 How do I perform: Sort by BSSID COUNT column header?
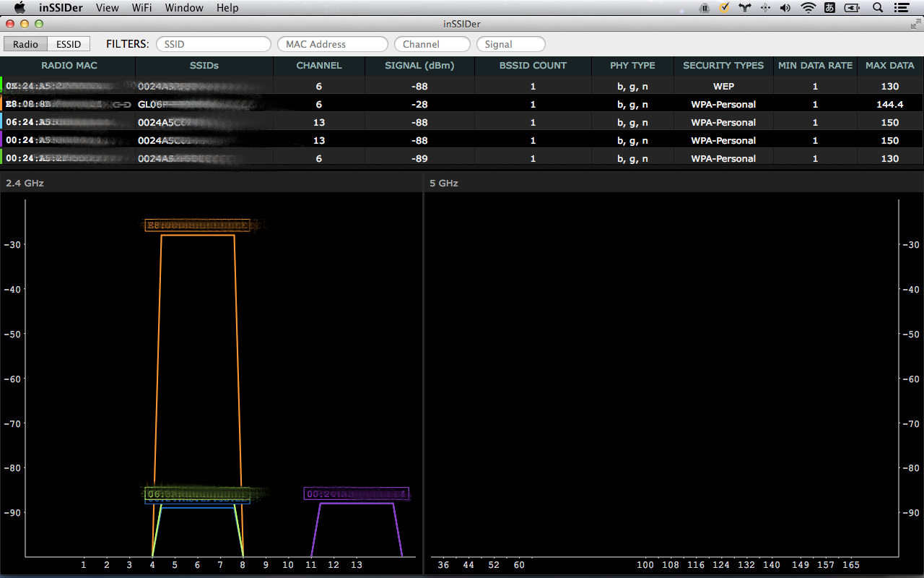pos(533,65)
